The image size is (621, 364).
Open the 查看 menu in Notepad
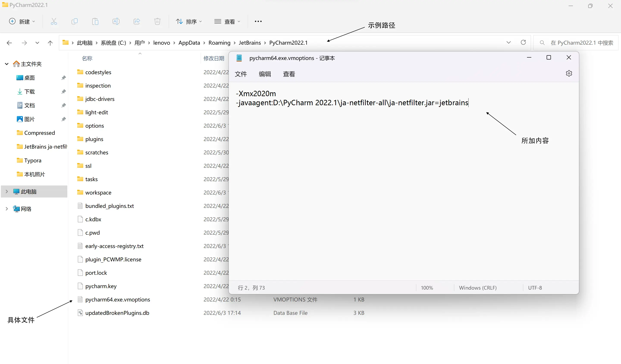point(289,74)
